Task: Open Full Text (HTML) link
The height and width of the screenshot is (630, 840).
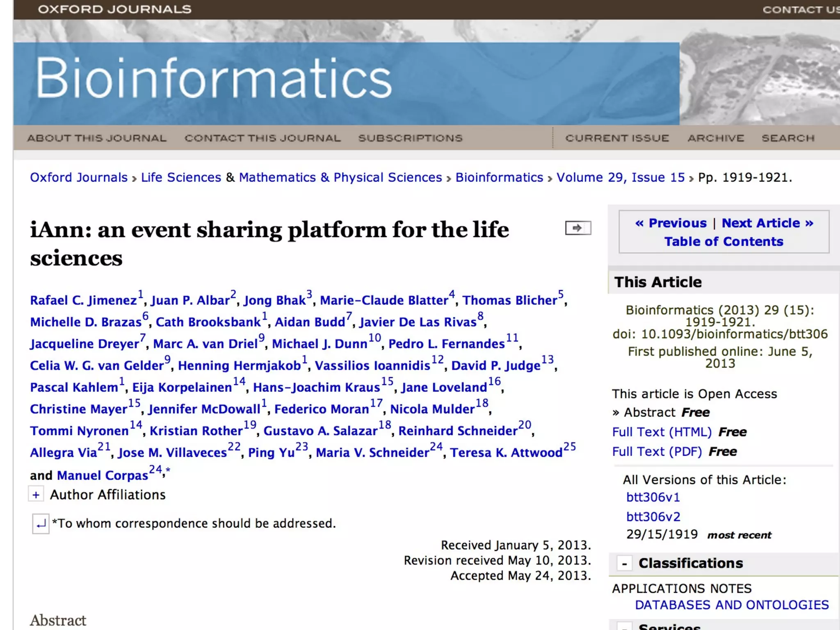Action: click(662, 432)
